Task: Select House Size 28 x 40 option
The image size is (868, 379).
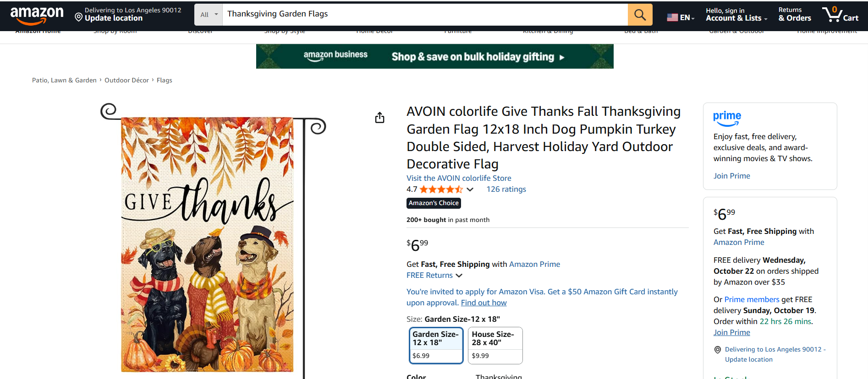Action: tap(495, 346)
